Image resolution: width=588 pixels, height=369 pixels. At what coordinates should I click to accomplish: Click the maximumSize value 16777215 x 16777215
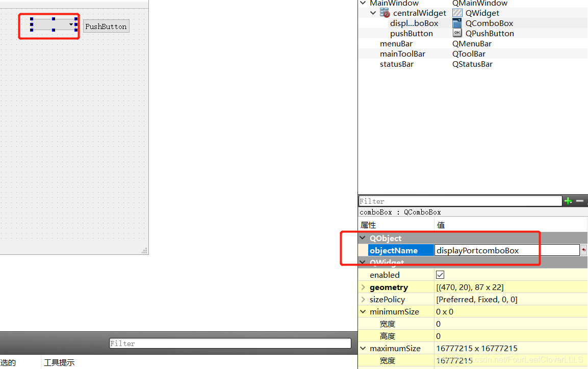[477, 349]
